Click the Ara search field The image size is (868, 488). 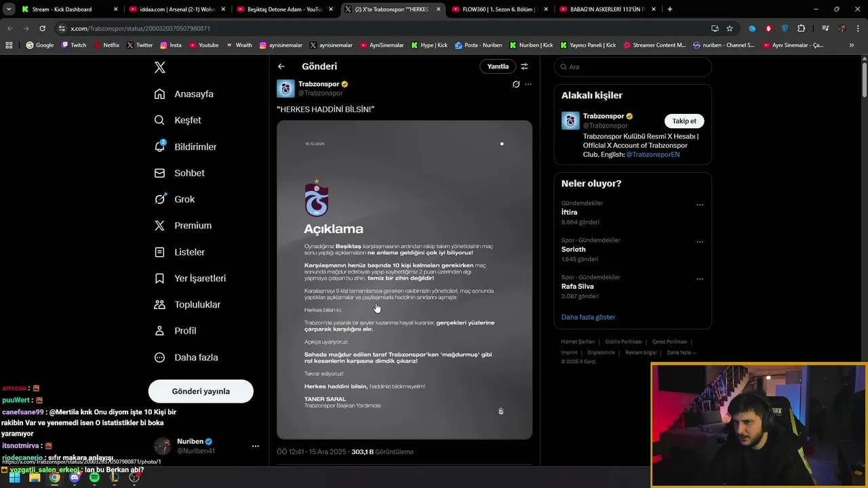(x=633, y=66)
